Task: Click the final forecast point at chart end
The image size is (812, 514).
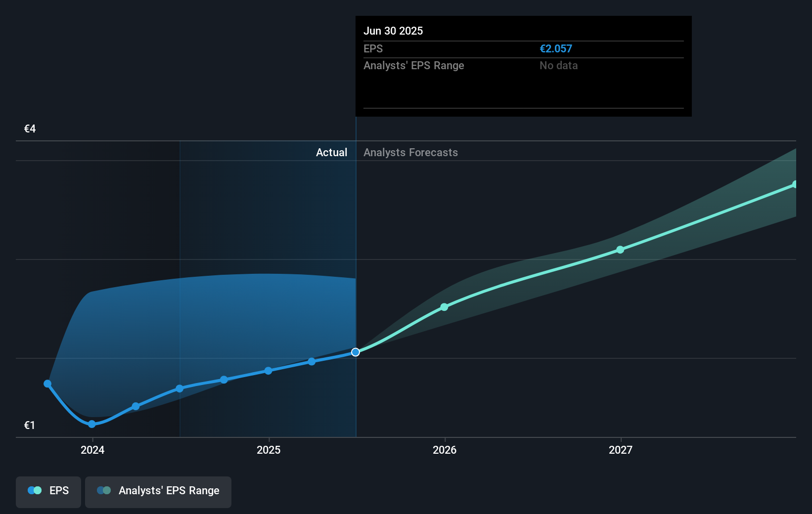Action: pyautogui.click(x=795, y=184)
